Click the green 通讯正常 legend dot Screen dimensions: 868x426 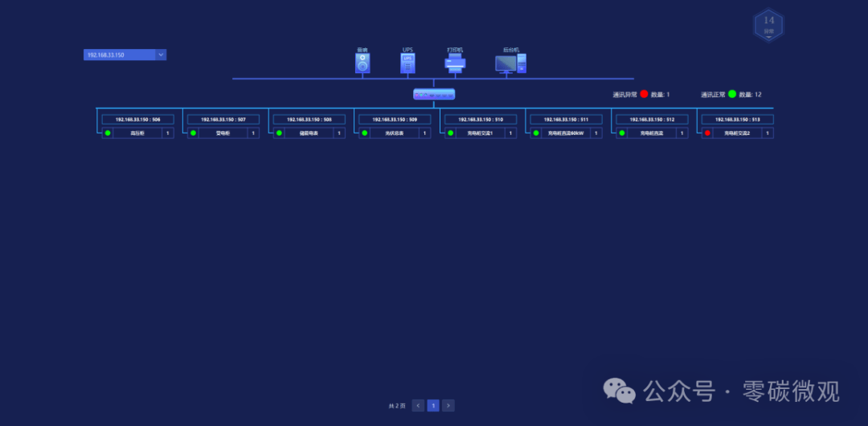click(x=732, y=94)
